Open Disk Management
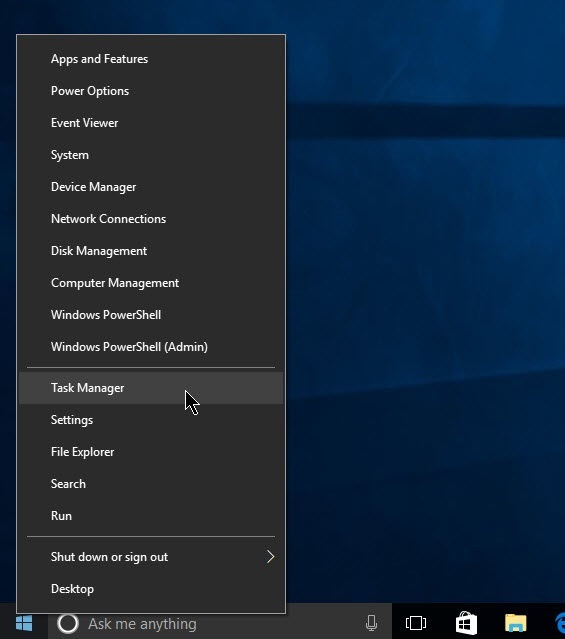This screenshot has width=565, height=639. tap(151, 251)
